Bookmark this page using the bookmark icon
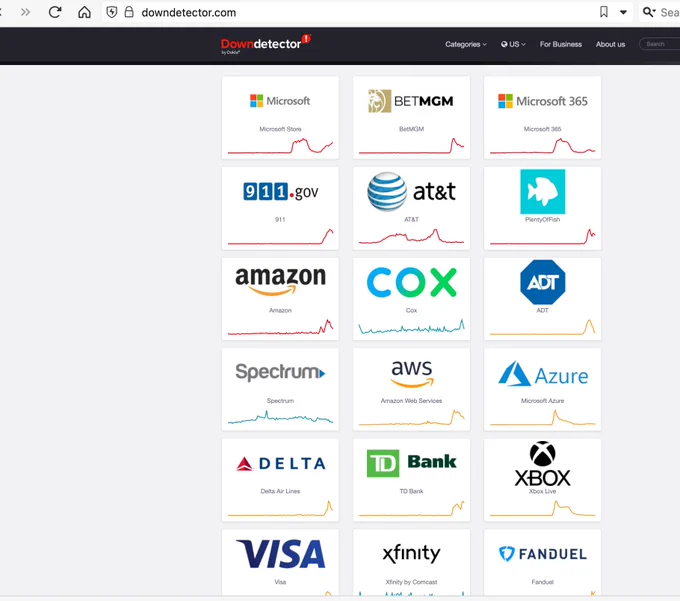The height and width of the screenshot is (601, 680). (x=603, y=12)
